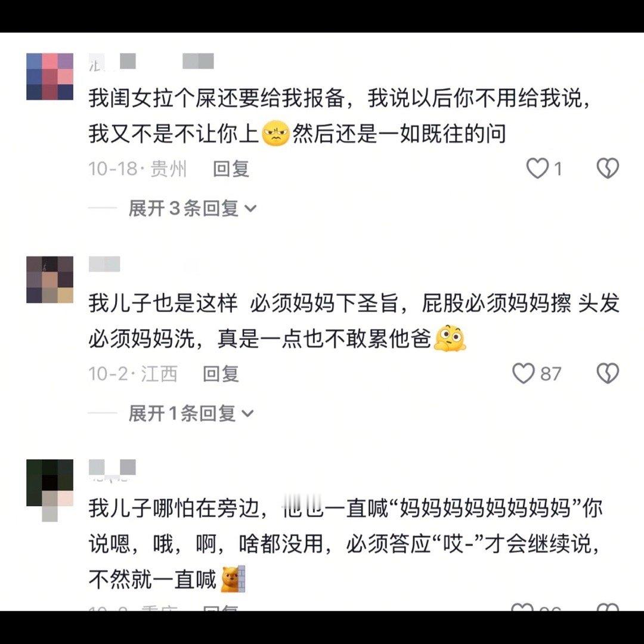
Task: Dislike the Guizhou comment with broken heart
Action: point(608,168)
